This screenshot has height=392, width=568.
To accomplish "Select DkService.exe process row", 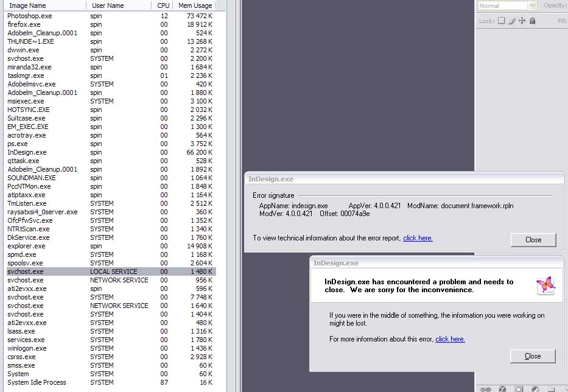I will 111,237.
